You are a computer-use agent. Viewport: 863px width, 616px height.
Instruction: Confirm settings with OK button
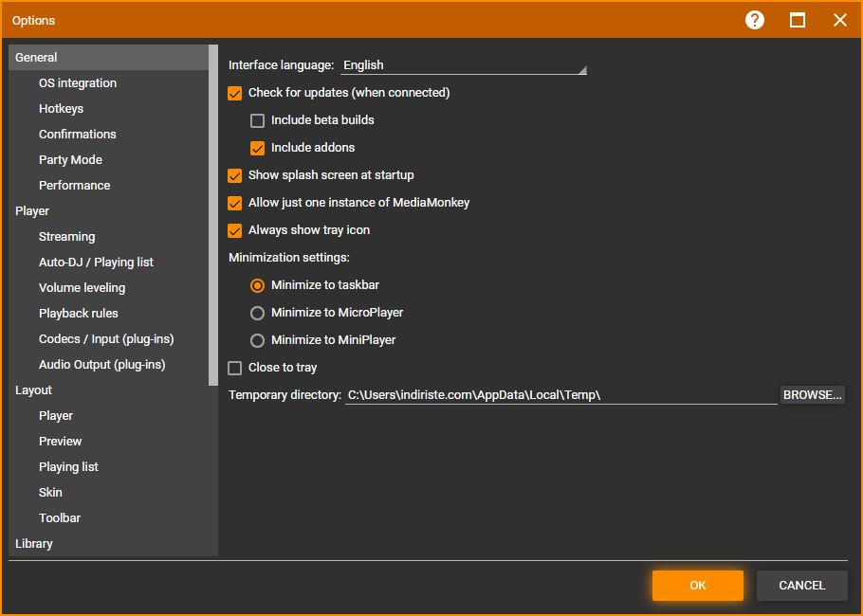click(697, 586)
